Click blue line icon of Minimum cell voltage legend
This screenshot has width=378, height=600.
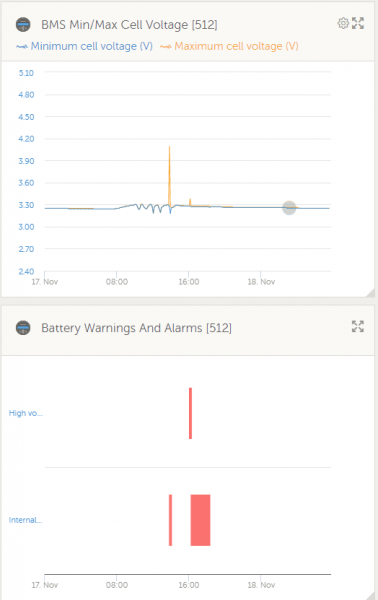click(x=22, y=47)
